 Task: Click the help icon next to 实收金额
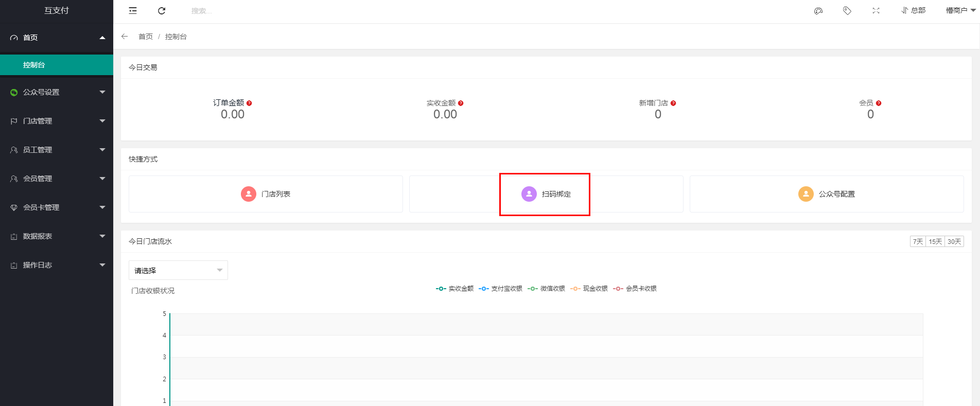(x=461, y=103)
